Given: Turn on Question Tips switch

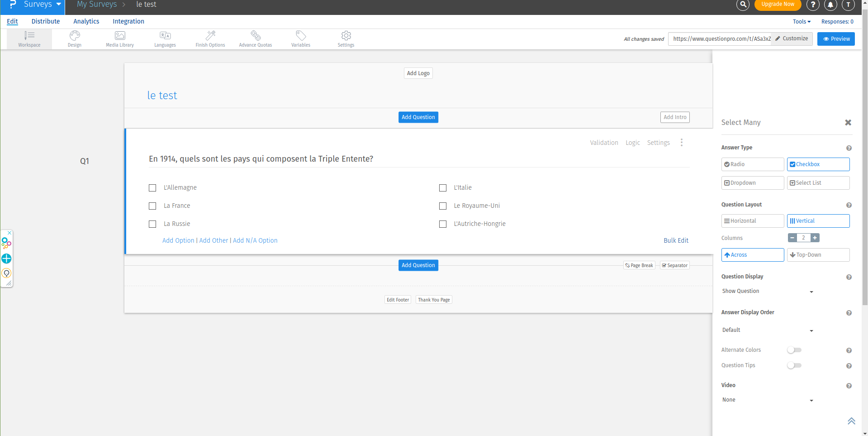Looking at the screenshot, I should click(794, 365).
